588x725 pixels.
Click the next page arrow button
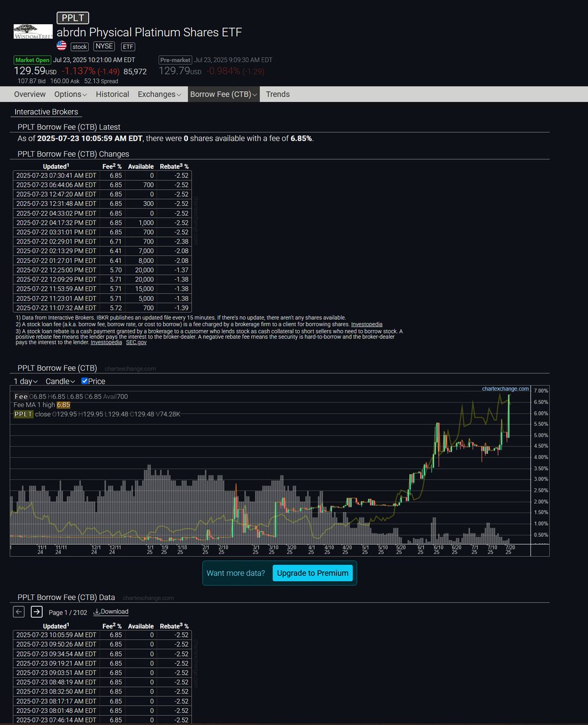pyautogui.click(x=36, y=611)
